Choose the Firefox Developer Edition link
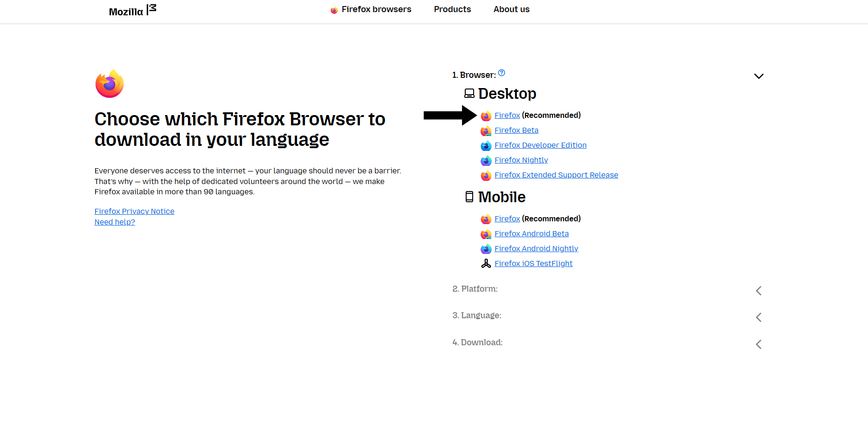 pyautogui.click(x=541, y=145)
